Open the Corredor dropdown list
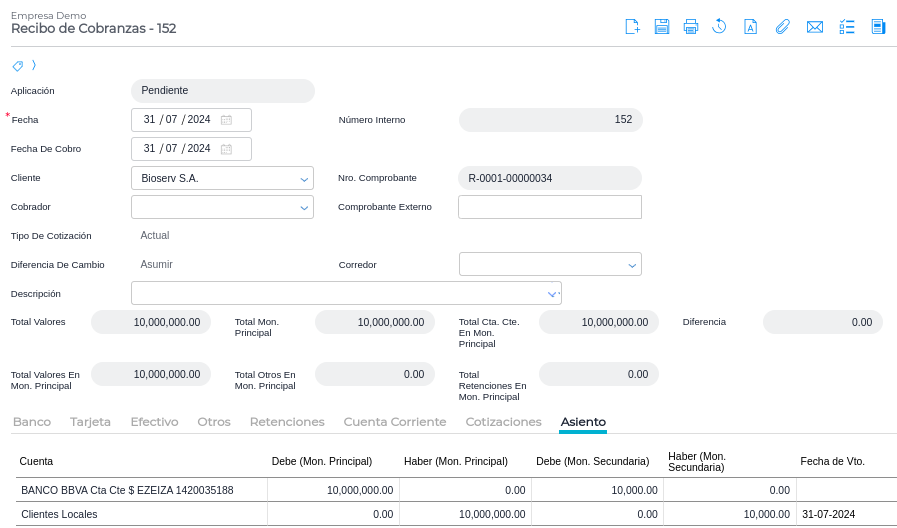This screenshot has height=528, width=897. [632, 265]
